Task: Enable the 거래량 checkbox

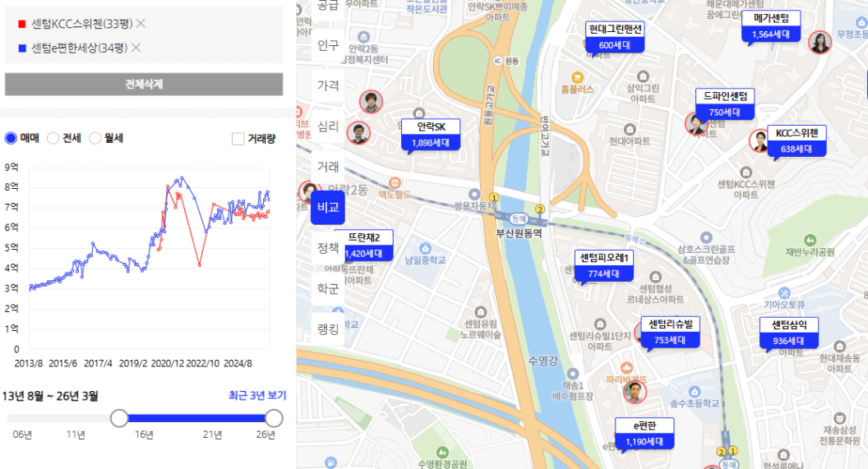Action: click(x=238, y=139)
